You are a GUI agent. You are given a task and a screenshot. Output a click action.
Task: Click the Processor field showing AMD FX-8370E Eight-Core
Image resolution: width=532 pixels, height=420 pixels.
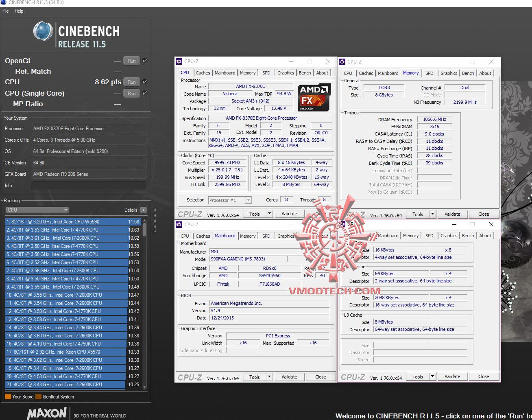click(89, 129)
